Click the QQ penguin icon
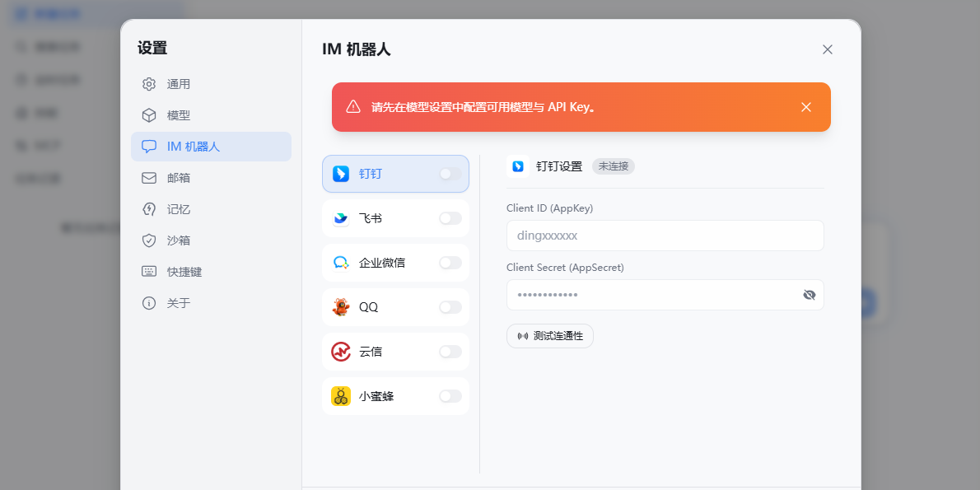Viewport: 980px width, 490px height. click(x=341, y=307)
